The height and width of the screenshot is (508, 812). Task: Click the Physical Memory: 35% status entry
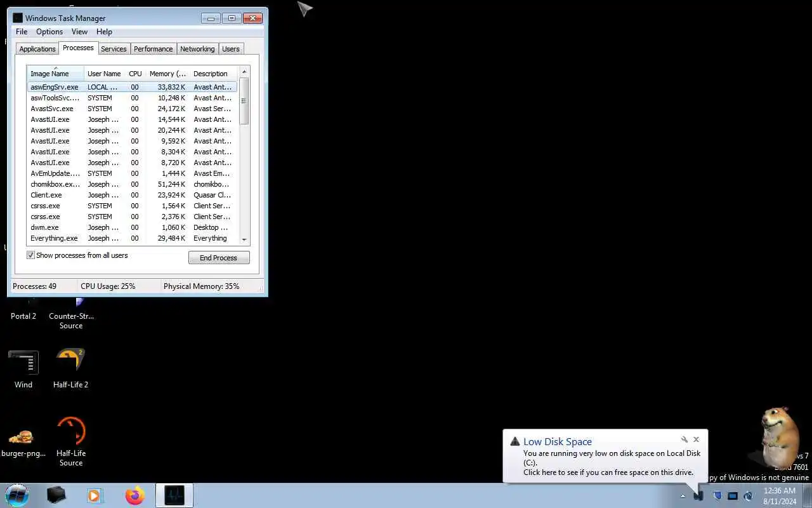click(202, 286)
